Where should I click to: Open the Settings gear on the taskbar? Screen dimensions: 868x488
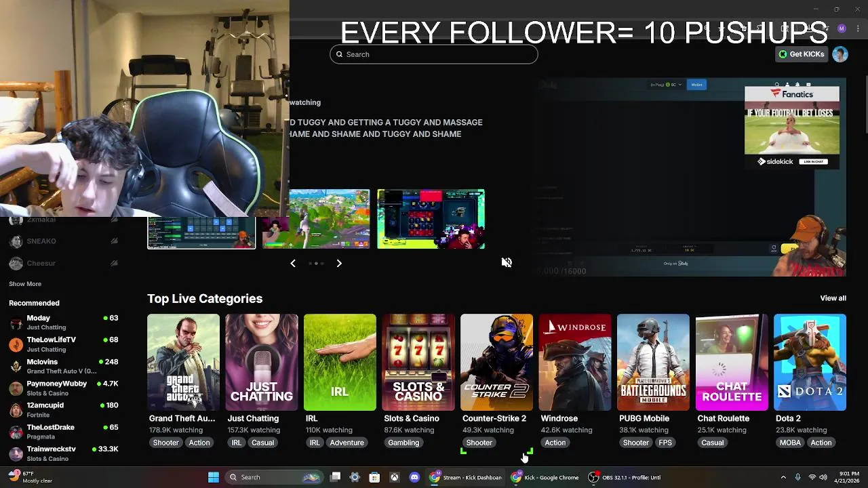pyautogui.click(x=354, y=477)
